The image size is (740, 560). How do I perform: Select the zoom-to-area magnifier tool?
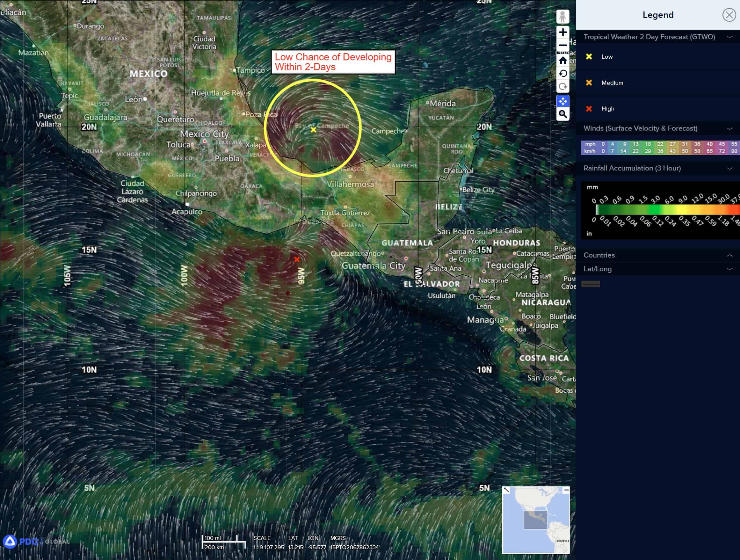(562, 114)
